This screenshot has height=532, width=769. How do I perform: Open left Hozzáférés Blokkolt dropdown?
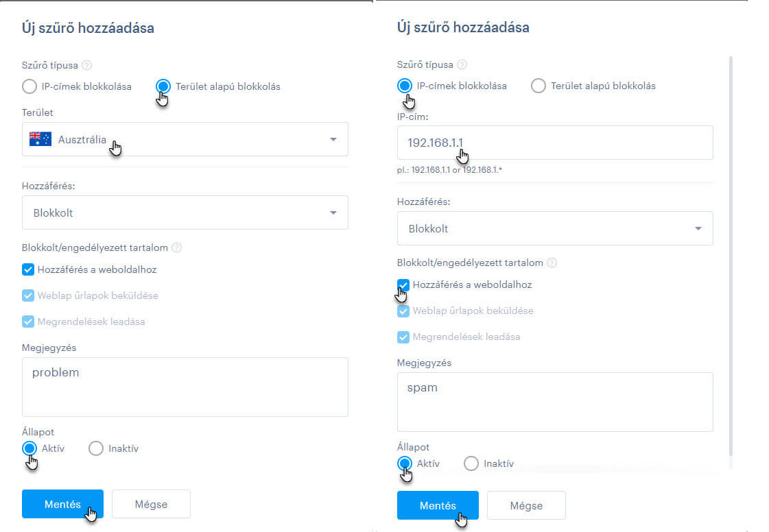click(x=185, y=213)
